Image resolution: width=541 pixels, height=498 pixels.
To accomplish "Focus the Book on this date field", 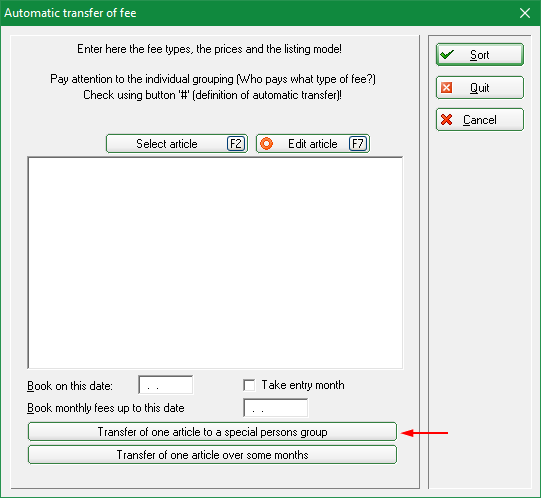I will click(166, 385).
